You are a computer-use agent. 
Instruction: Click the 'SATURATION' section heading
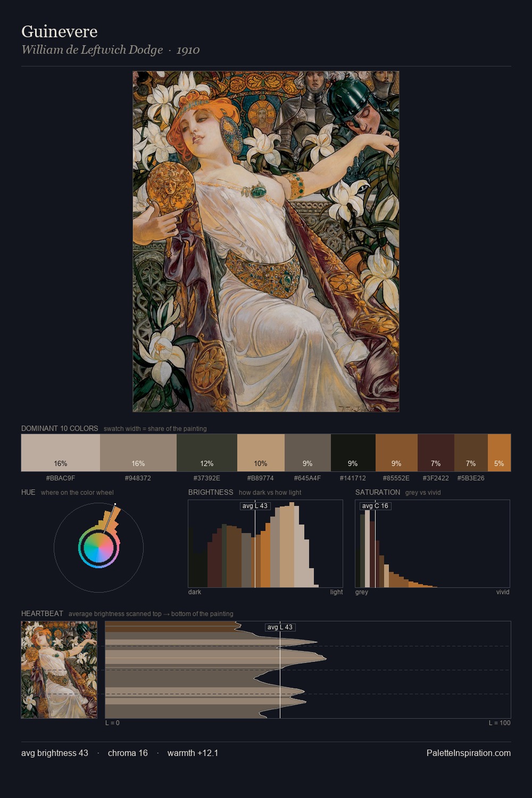(x=378, y=492)
